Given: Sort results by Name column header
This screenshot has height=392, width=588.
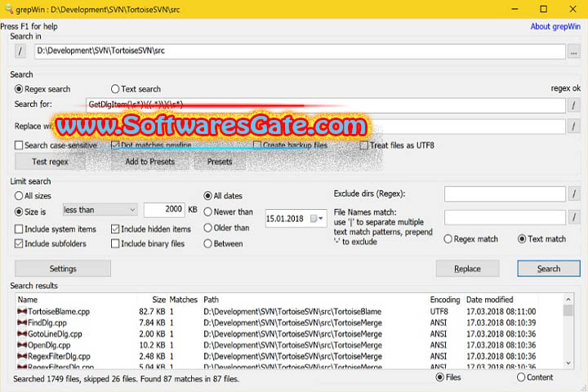Looking at the screenshot, I should pos(28,300).
